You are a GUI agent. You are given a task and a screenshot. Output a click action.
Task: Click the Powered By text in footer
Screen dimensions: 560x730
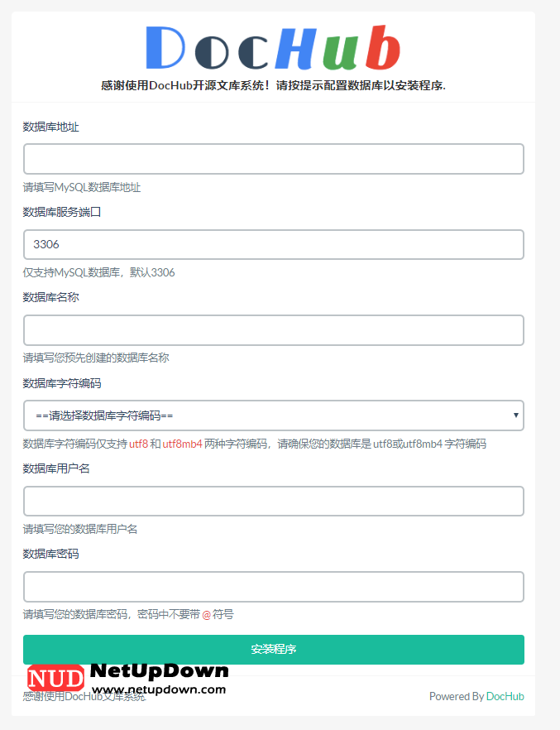tap(457, 696)
